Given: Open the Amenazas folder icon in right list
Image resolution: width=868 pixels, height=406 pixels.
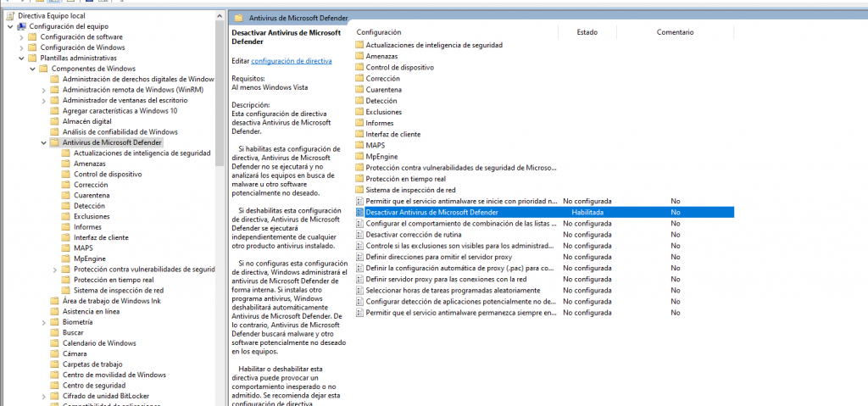Looking at the screenshot, I should pos(359,56).
